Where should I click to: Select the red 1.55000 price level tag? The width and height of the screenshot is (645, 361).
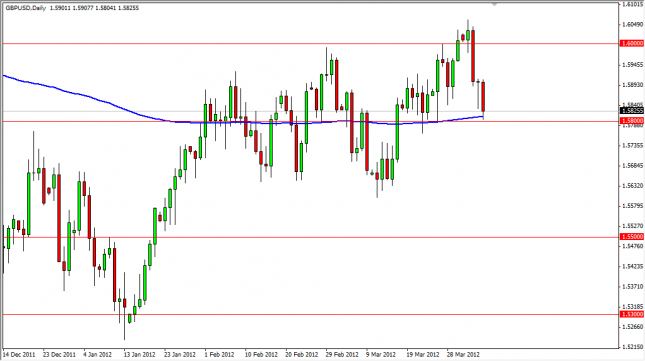(x=632, y=237)
